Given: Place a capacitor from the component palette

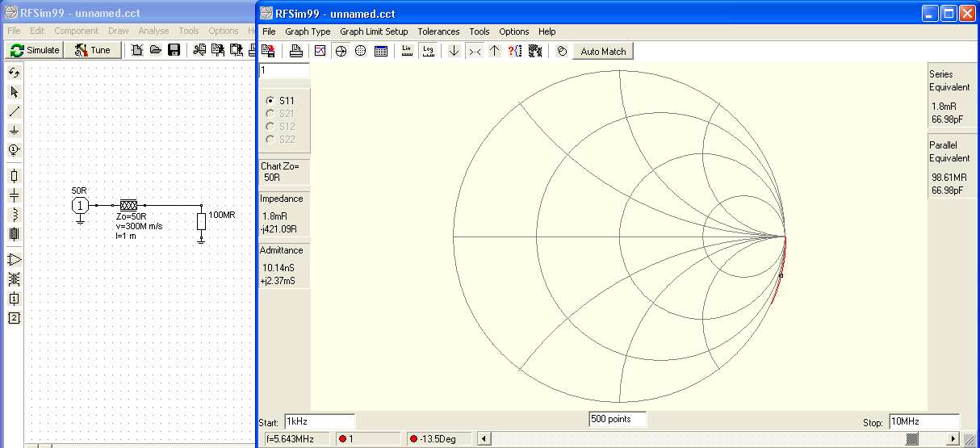Looking at the screenshot, I should coord(14,195).
